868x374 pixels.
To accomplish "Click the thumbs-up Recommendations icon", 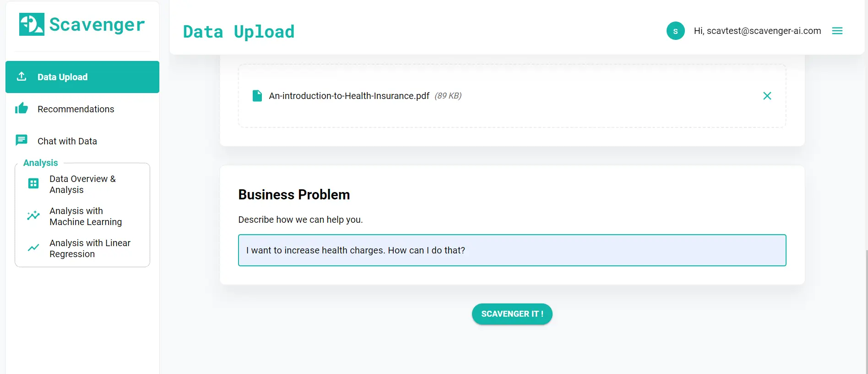I will click(x=22, y=109).
